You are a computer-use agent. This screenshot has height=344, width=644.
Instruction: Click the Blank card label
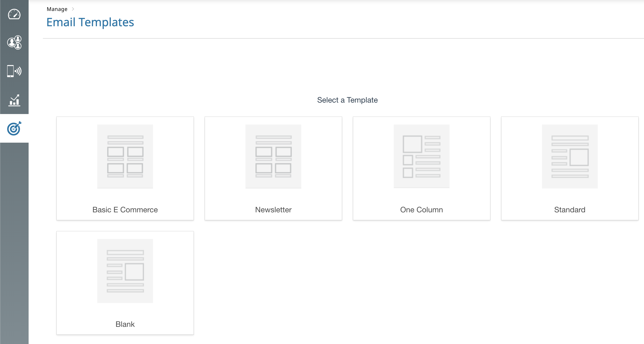click(x=125, y=324)
